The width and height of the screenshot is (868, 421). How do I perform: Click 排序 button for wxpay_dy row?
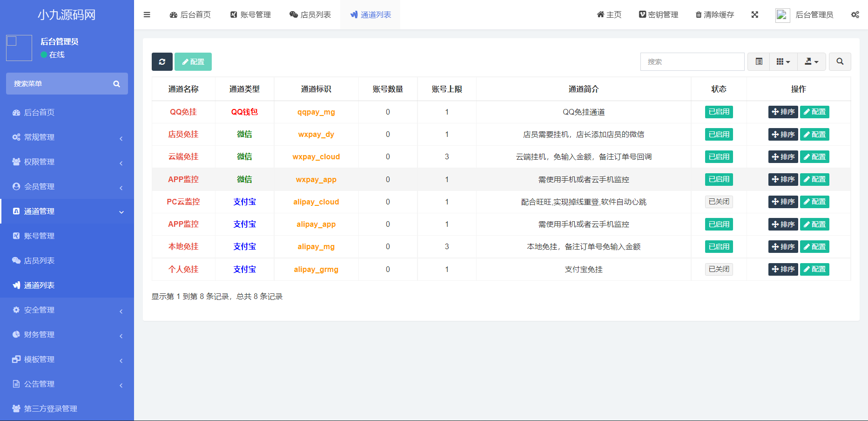783,134
